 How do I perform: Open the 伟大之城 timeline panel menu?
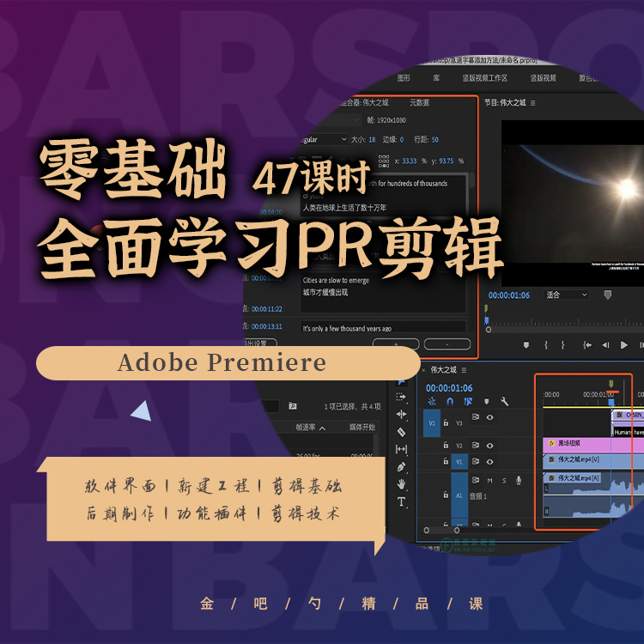tap(464, 370)
